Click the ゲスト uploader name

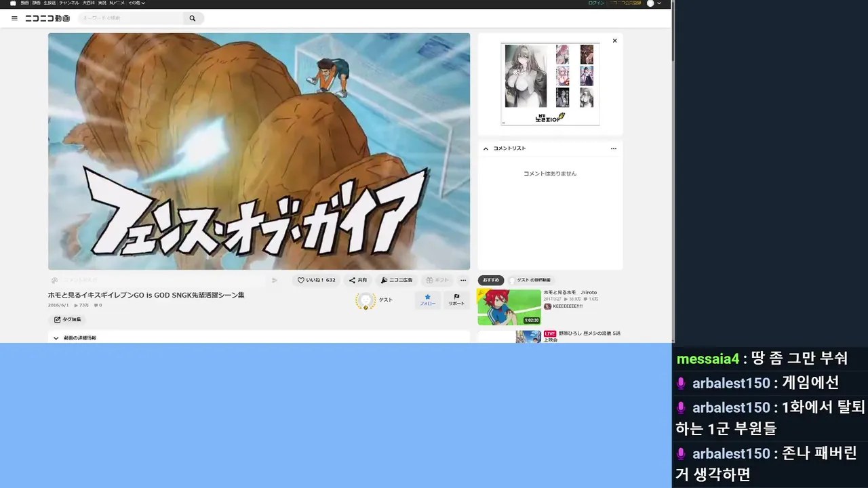(x=385, y=300)
